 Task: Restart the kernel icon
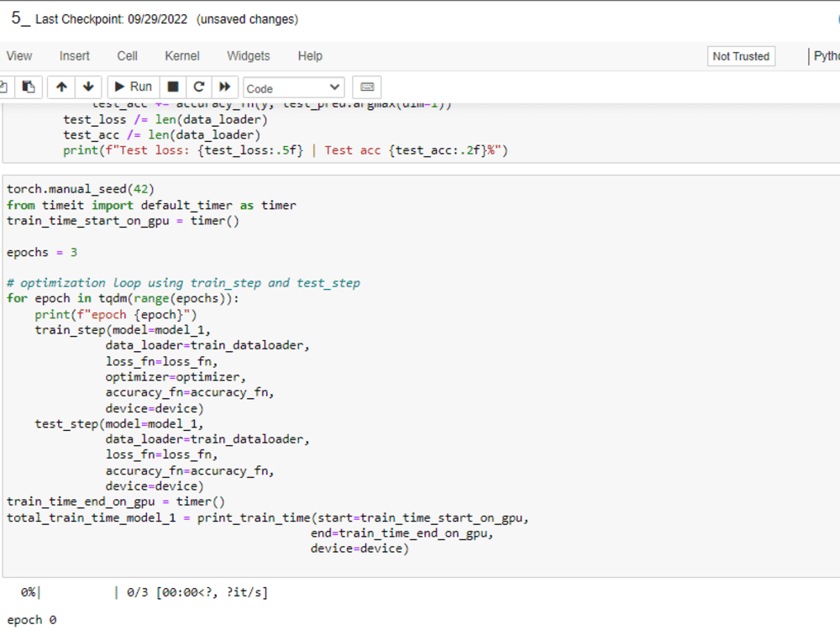199,87
